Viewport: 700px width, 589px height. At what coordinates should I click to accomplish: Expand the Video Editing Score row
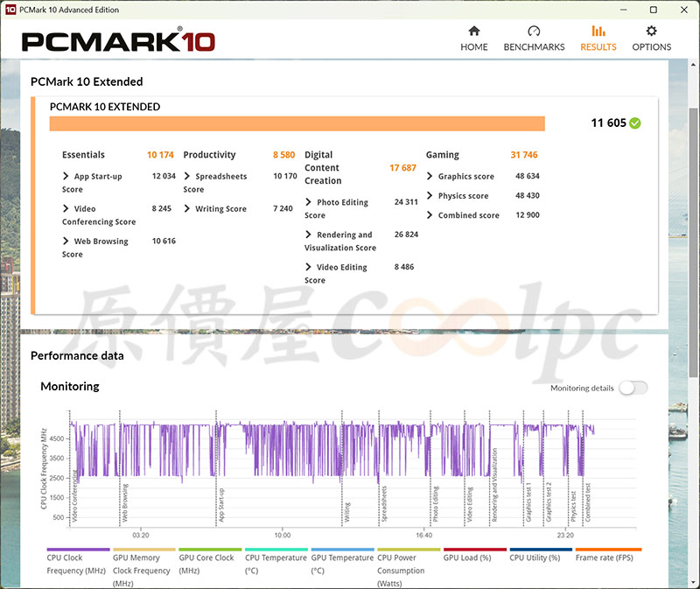point(308,267)
